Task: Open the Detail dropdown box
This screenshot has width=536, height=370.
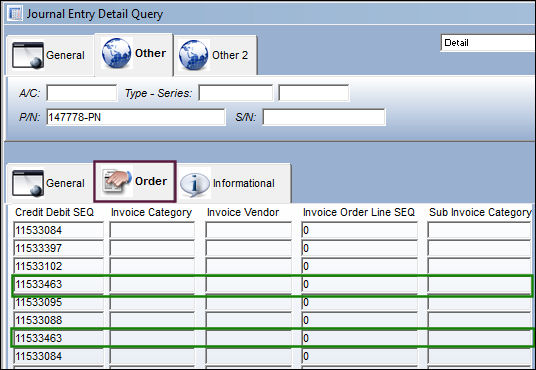Action: [x=488, y=43]
